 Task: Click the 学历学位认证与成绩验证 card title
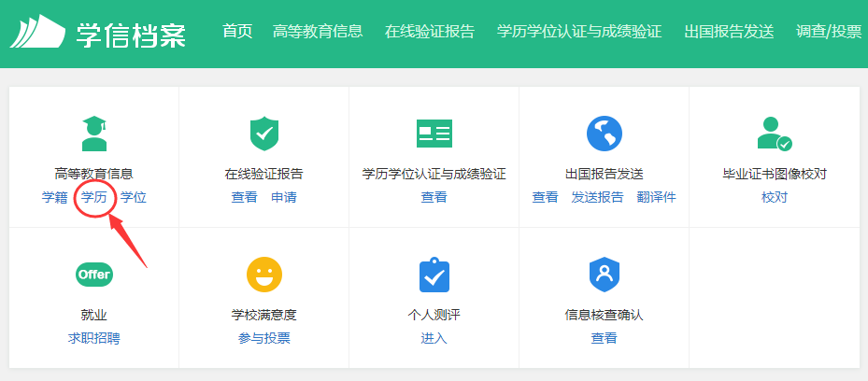(434, 175)
